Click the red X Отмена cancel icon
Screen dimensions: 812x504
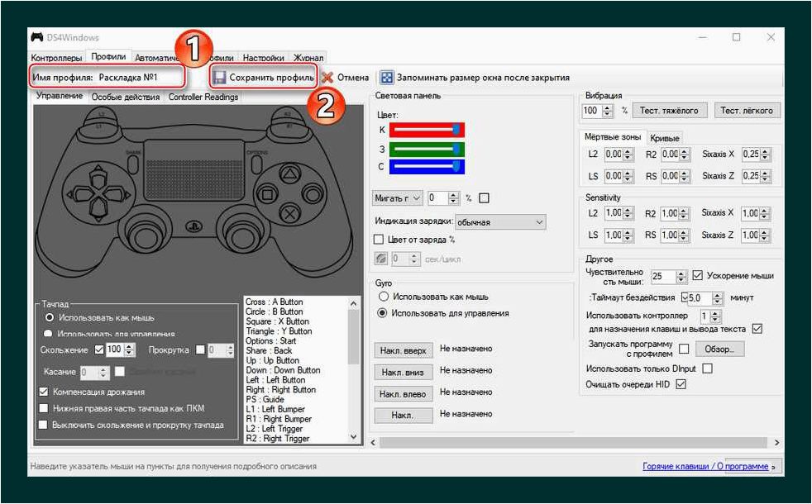tap(327, 78)
